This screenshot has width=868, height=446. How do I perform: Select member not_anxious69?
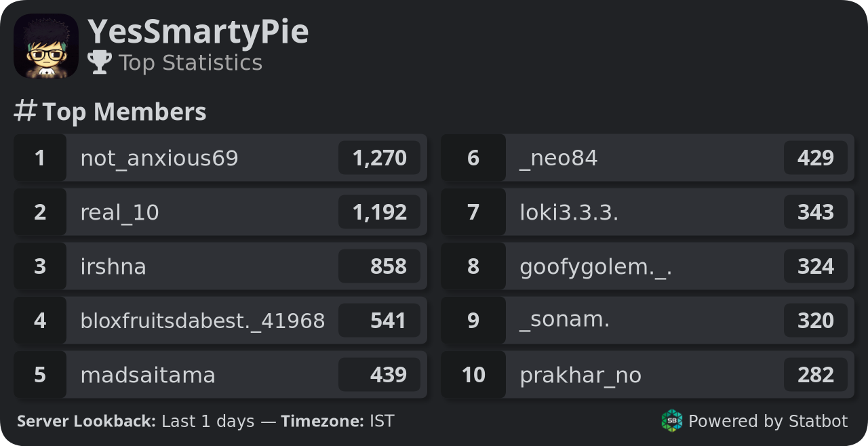[x=220, y=158]
